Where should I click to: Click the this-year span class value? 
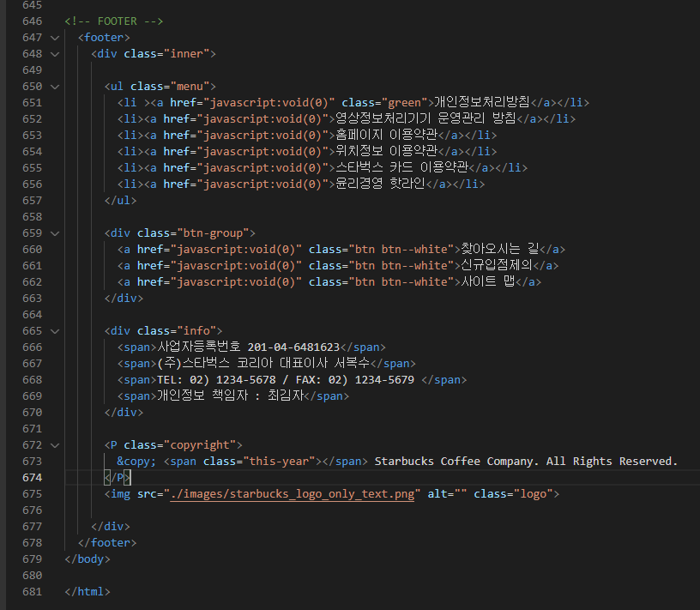point(279,462)
